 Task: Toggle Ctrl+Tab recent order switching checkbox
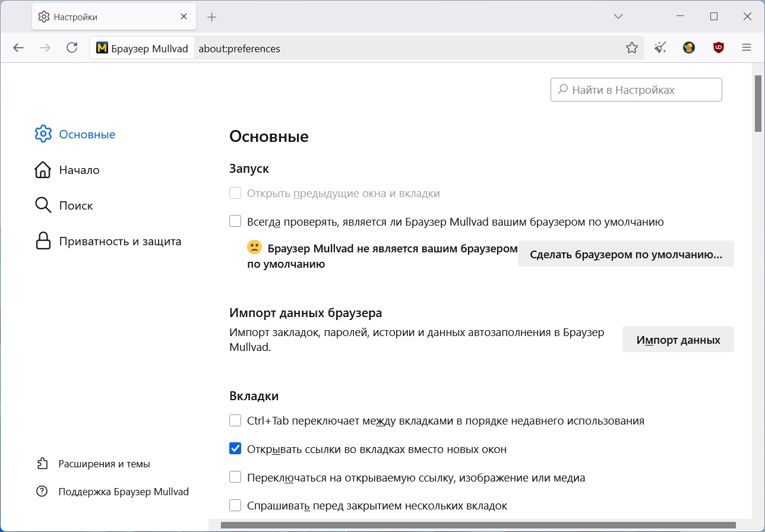(235, 421)
